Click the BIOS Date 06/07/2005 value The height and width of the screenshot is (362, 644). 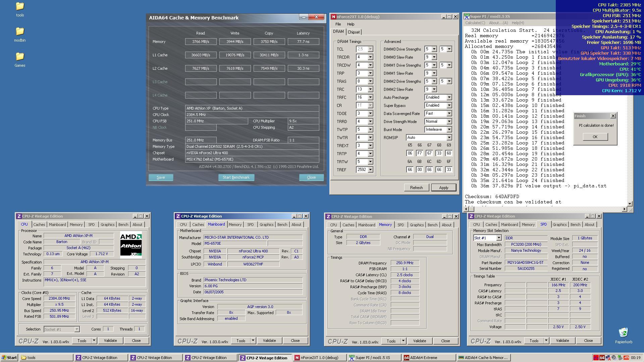pyautogui.click(x=253, y=292)
